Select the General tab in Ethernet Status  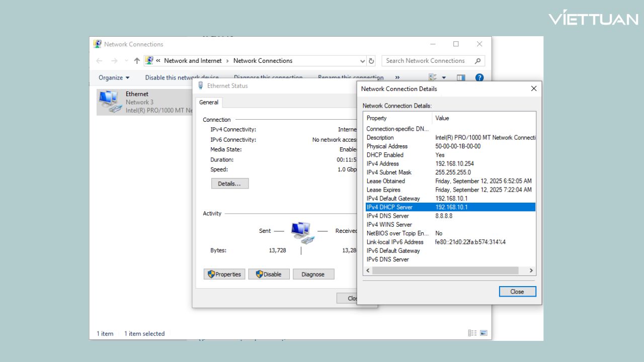click(x=209, y=103)
